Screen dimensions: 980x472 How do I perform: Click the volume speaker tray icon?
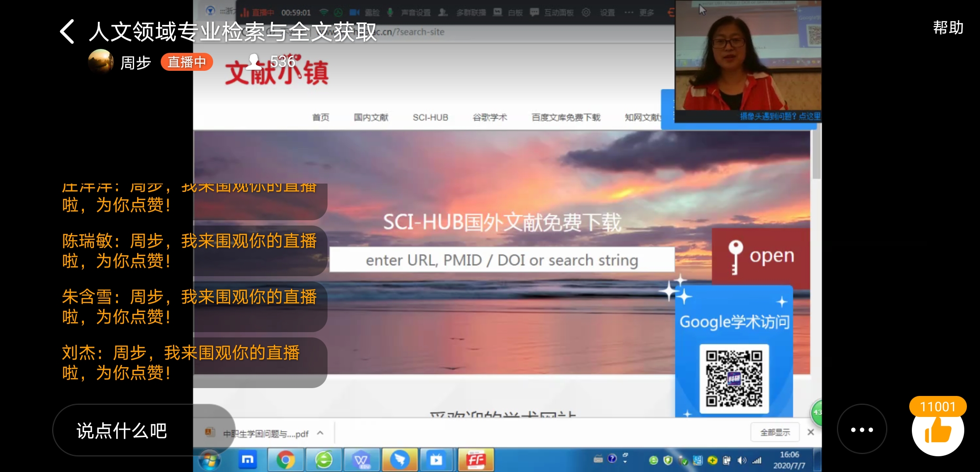(741, 460)
